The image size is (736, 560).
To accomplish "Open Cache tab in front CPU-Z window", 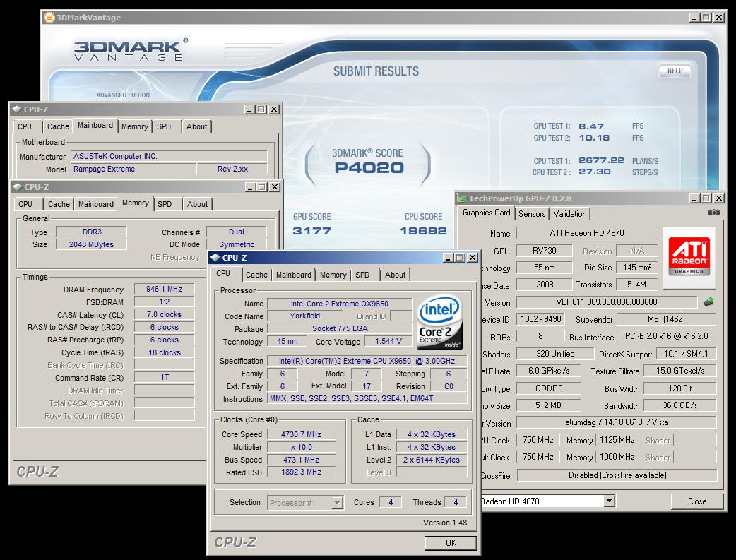I will [256, 275].
